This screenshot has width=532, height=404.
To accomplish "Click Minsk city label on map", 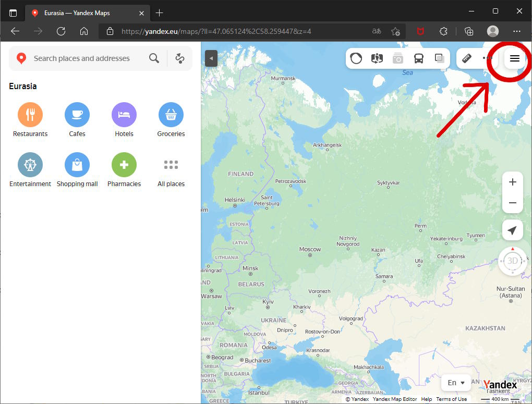I will [250, 268].
